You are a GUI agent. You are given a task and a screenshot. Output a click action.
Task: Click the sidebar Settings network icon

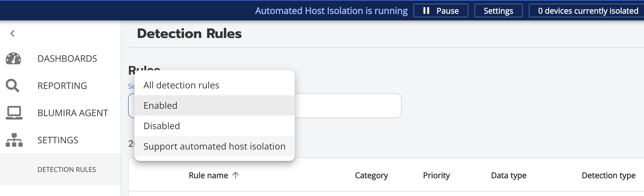click(14, 140)
